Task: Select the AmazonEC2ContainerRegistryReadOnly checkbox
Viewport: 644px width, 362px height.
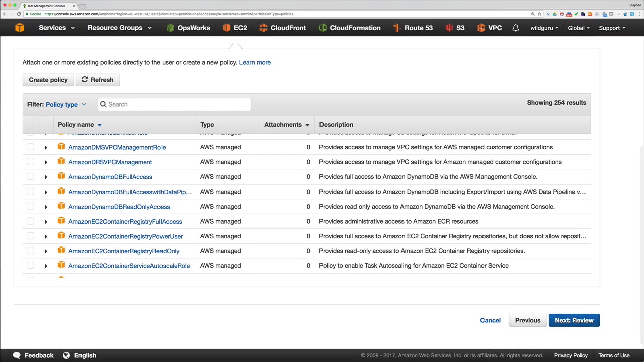Action: click(x=31, y=251)
